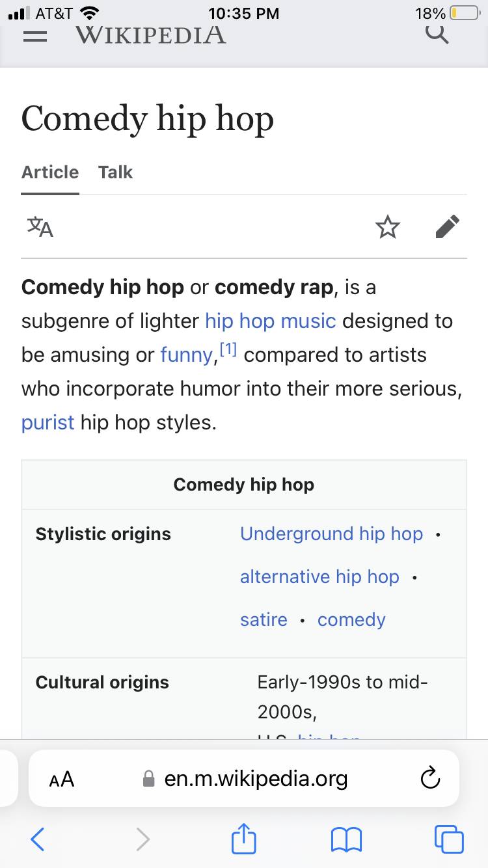This screenshot has height=868, width=488.
Task: Open the purist link
Action: (x=48, y=423)
